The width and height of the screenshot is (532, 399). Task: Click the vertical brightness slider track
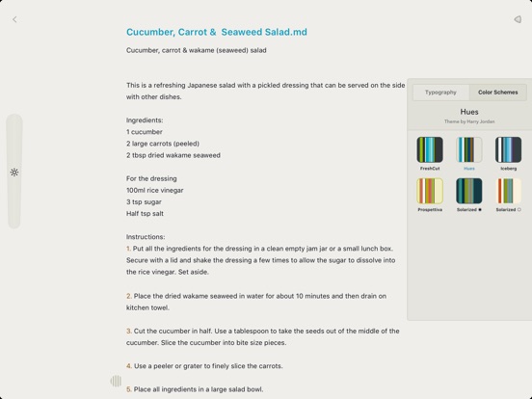[x=14, y=172]
